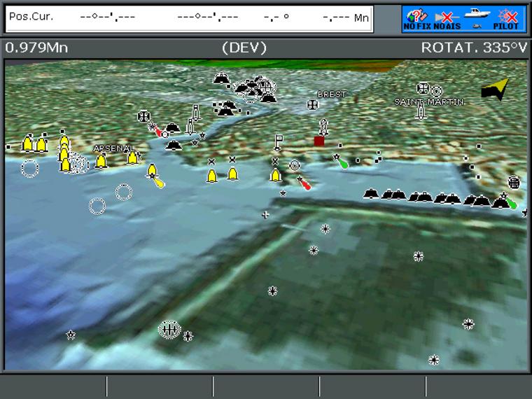The width and height of the screenshot is (532, 399).
Task: Select the red square marker below BREST
Action: click(x=319, y=141)
